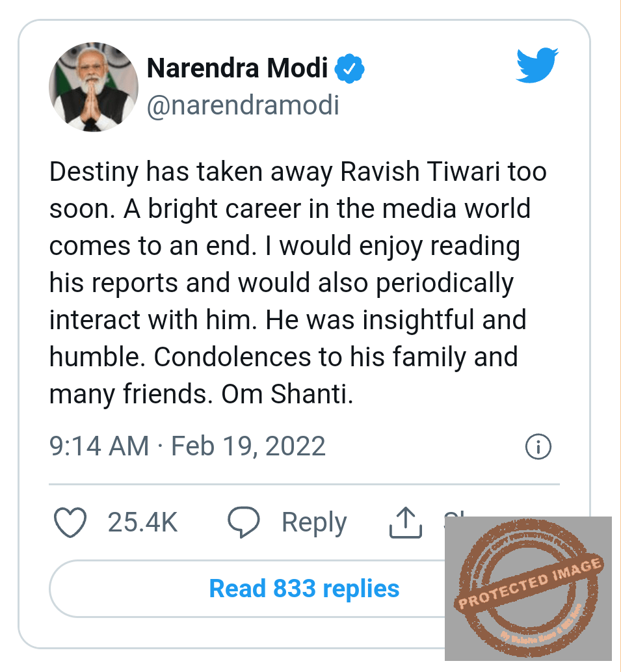Open the @narendramodi handle link

coord(243,105)
